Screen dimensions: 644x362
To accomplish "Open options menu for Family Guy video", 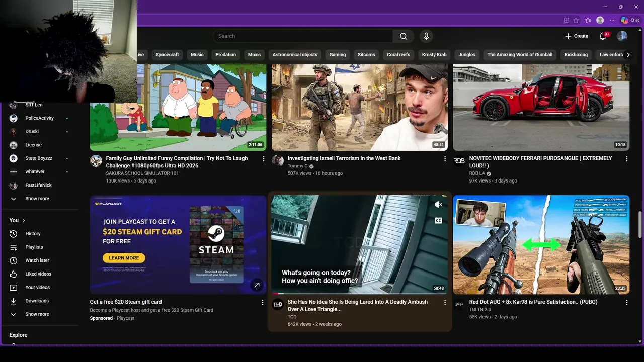I will [x=263, y=159].
